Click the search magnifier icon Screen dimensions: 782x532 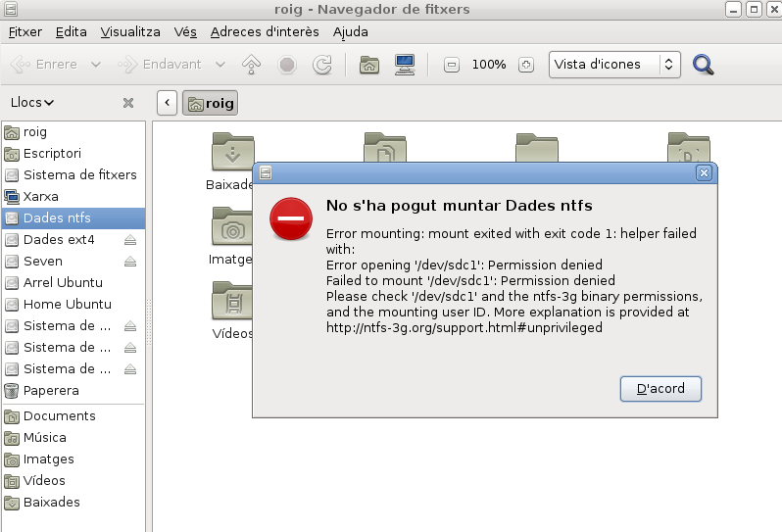pos(704,65)
